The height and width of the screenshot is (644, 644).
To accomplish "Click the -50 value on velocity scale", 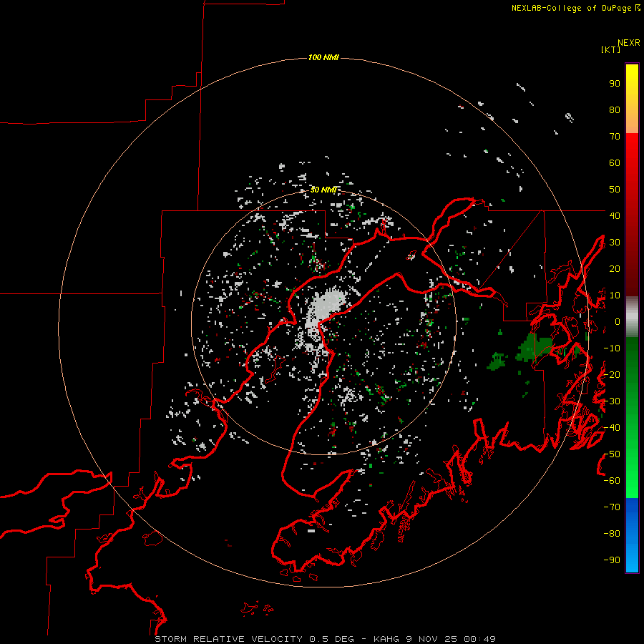I will click(612, 454).
